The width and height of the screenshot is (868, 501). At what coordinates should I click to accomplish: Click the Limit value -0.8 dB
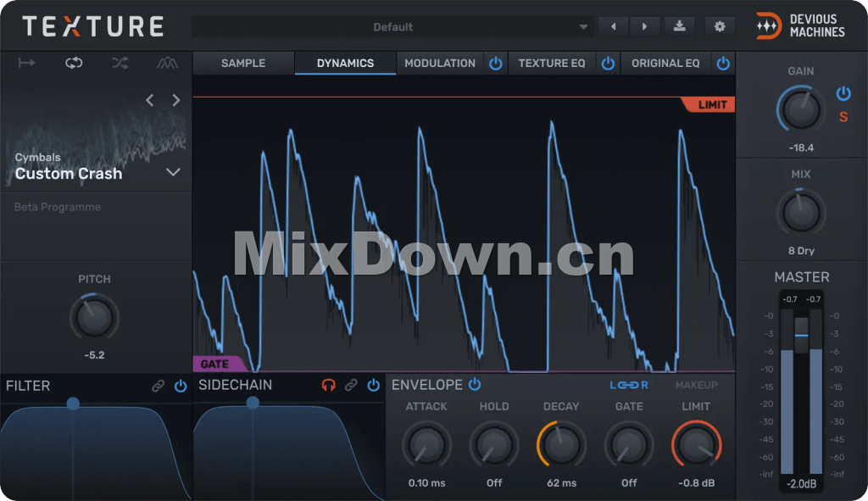pyautogui.click(x=697, y=482)
